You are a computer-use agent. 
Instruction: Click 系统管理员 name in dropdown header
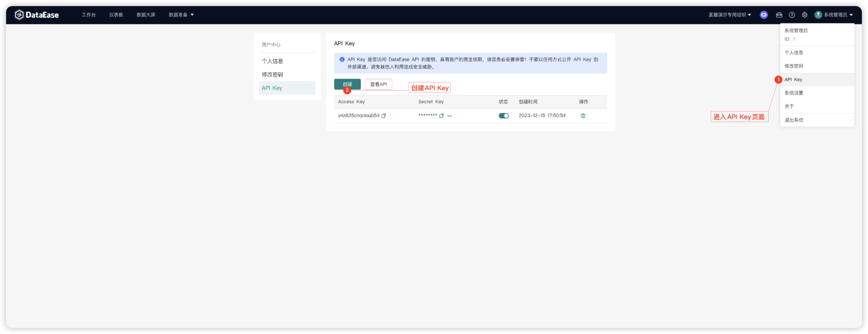coord(796,31)
